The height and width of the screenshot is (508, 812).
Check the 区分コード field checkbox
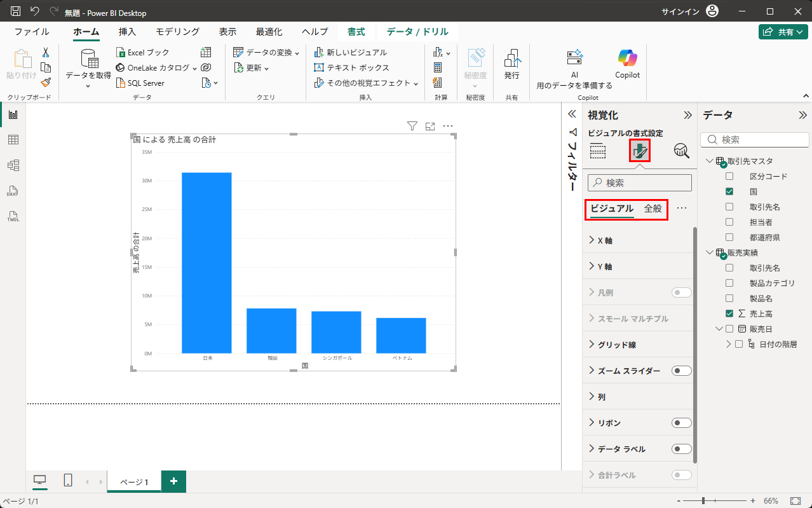(729, 176)
